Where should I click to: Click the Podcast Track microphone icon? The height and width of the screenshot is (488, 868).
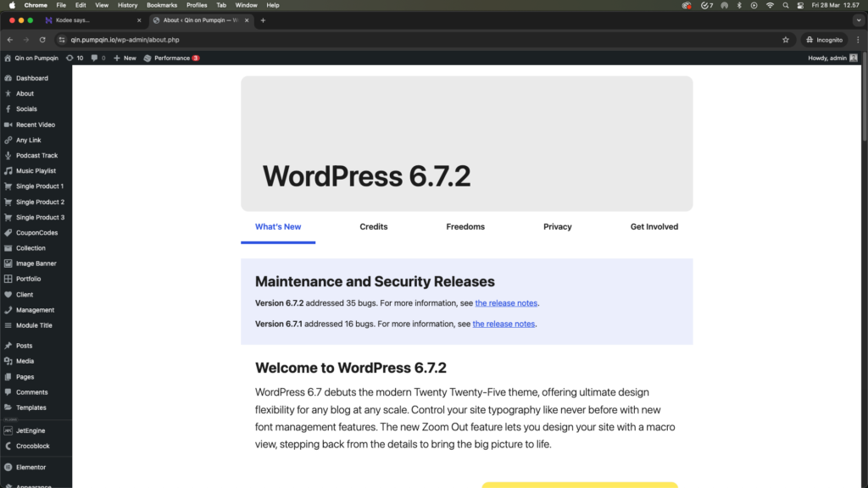[7, 155]
